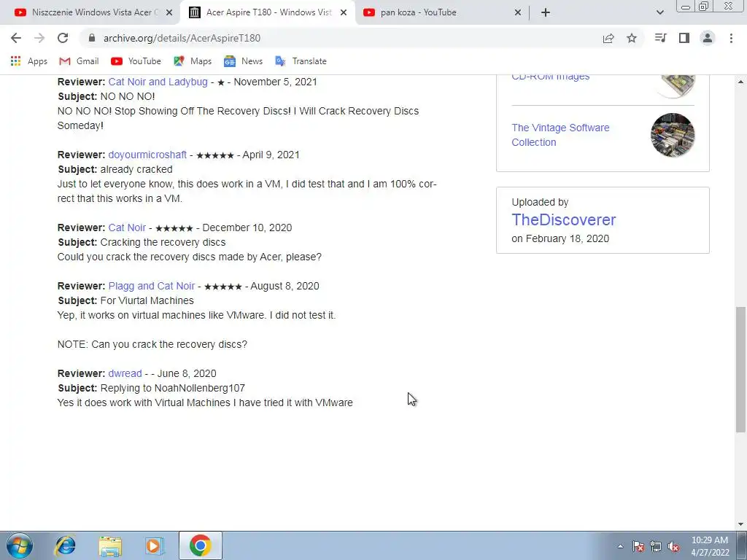
Task: Click text 'For Viurtal Machines'
Action: 147,301
